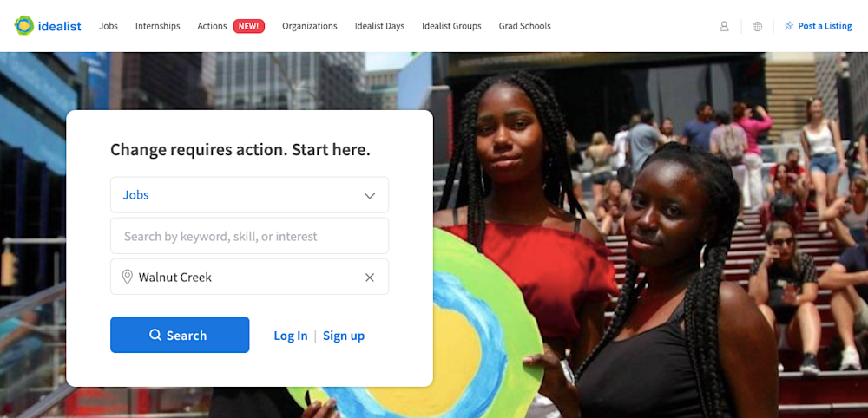The height and width of the screenshot is (418, 868).
Task: Click the pin icon beside Post a Listing
Action: tap(789, 26)
